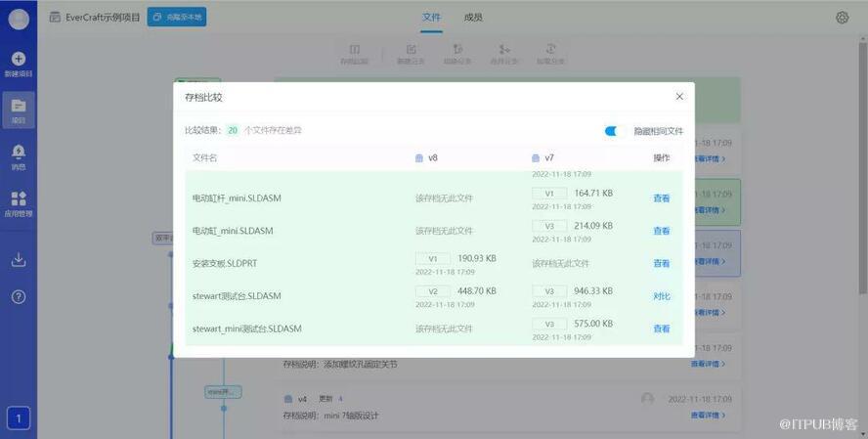Image resolution: width=868 pixels, height=439 pixels.
Task: Select the V3 badge next to 946.33 KB
Action: (549, 291)
